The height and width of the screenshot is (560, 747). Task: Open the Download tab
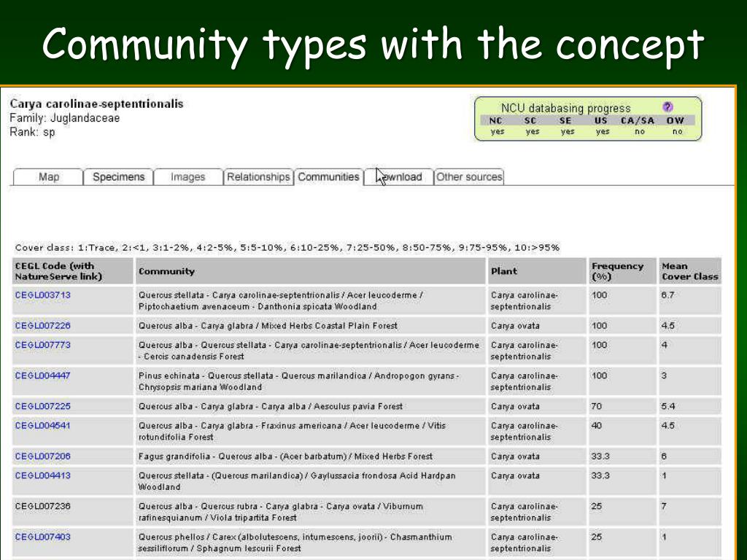(399, 176)
